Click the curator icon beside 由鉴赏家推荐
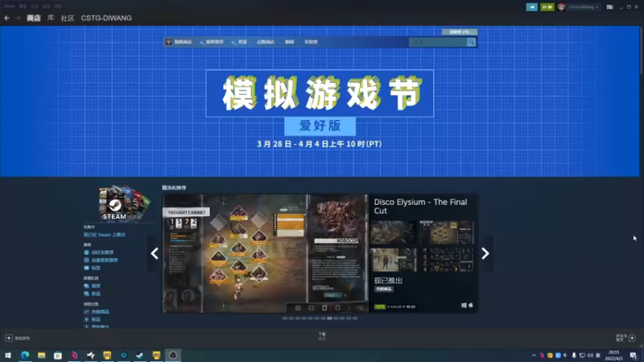644x362 pixels. (86, 260)
